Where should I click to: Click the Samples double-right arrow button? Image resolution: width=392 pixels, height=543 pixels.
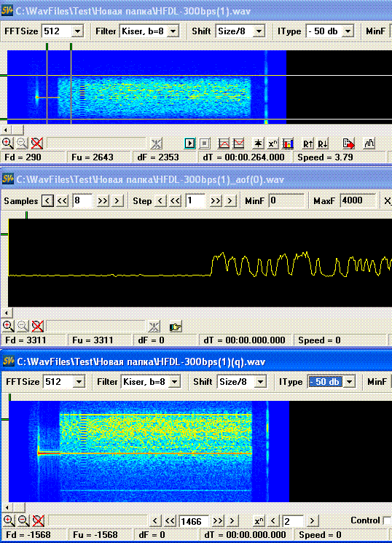[103, 201]
